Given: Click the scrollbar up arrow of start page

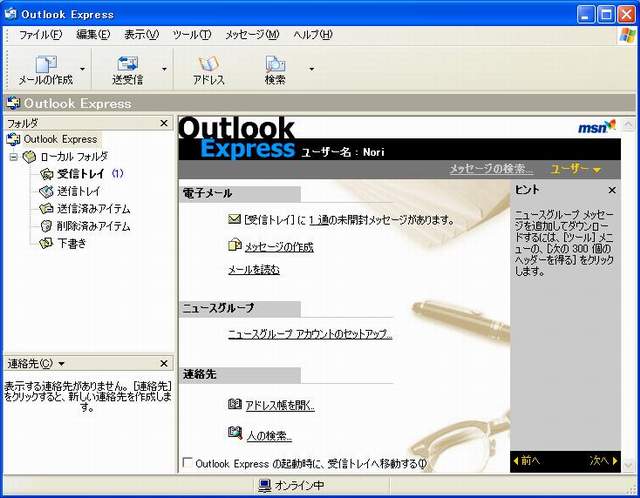Looking at the screenshot, I should [x=628, y=124].
